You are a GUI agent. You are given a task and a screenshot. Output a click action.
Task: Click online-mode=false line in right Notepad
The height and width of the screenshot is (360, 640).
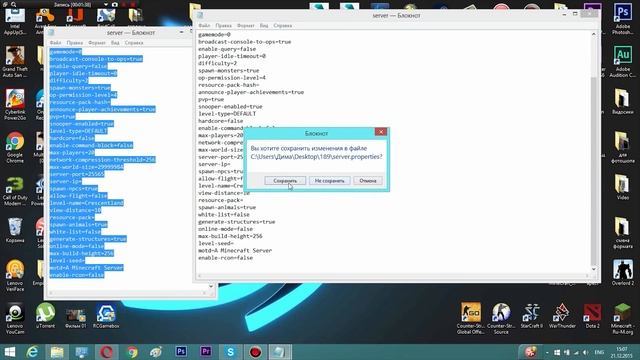225,229
